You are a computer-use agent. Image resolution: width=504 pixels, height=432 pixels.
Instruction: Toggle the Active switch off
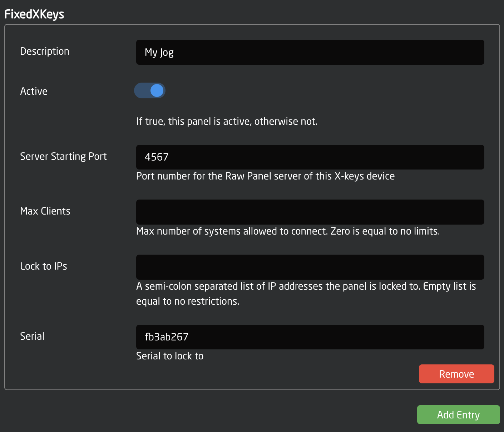click(x=150, y=90)
